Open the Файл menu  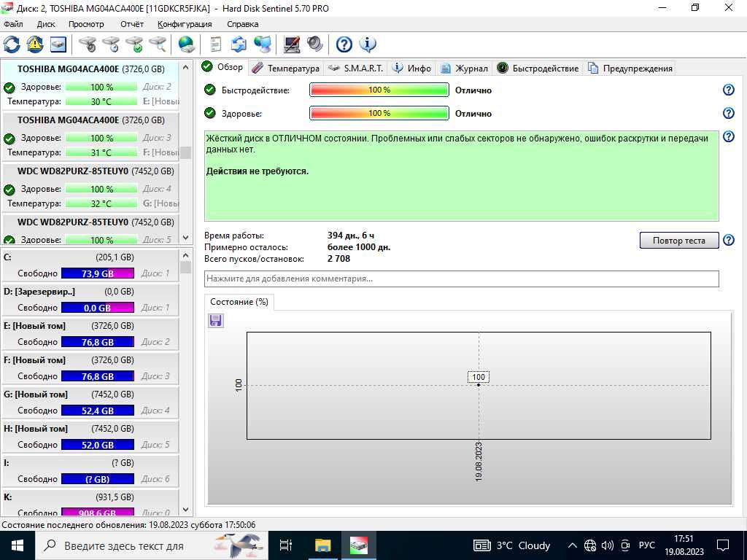pyautogui.click(x=13, y=24)
